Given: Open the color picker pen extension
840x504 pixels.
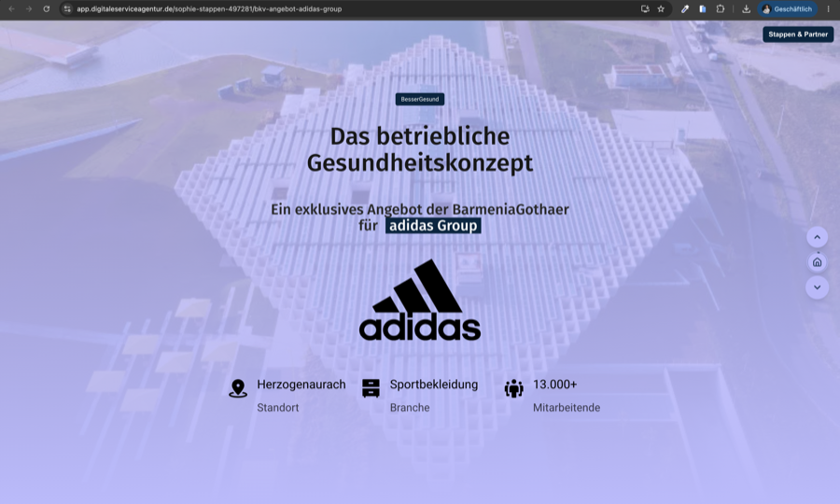Looking at the screenshot, I should tap(685, 9).
